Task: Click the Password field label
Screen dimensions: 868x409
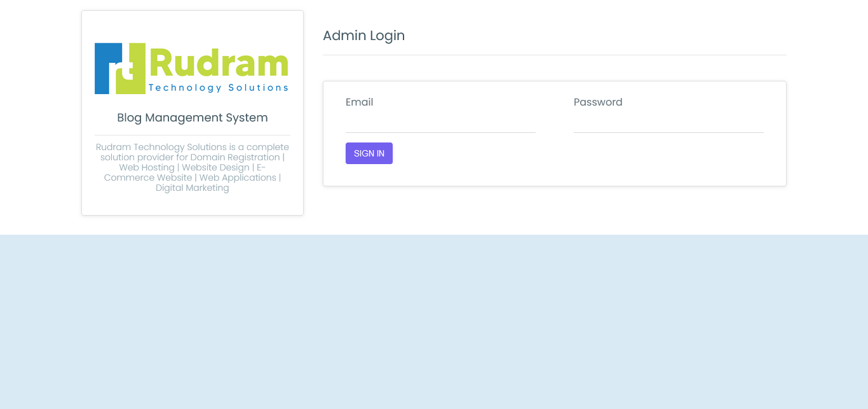Action: [x=598, y=102]
